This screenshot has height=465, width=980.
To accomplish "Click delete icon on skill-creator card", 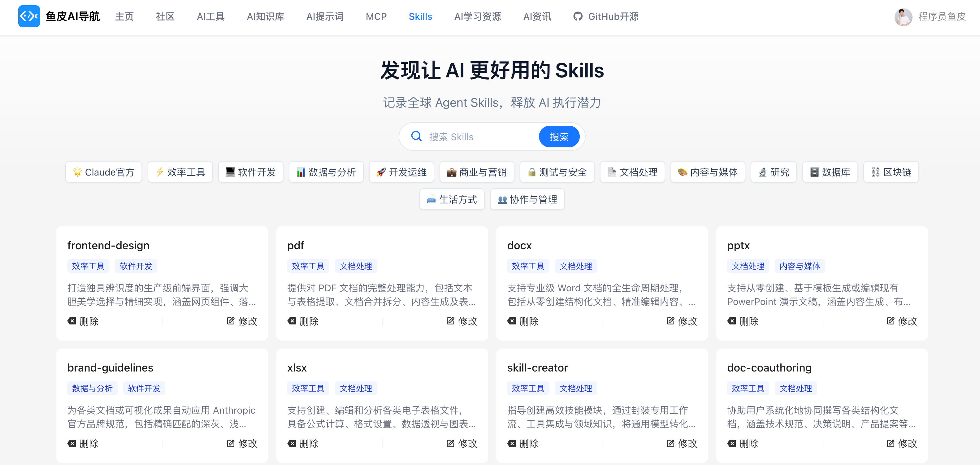I will [512, 443].
